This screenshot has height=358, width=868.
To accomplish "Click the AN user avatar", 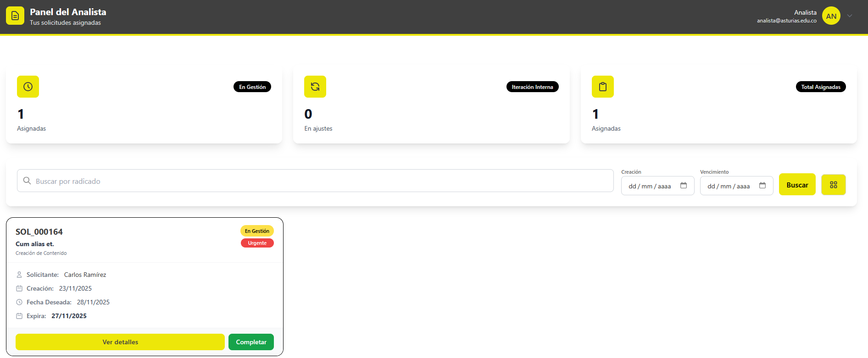I will [x=831, y=16].
